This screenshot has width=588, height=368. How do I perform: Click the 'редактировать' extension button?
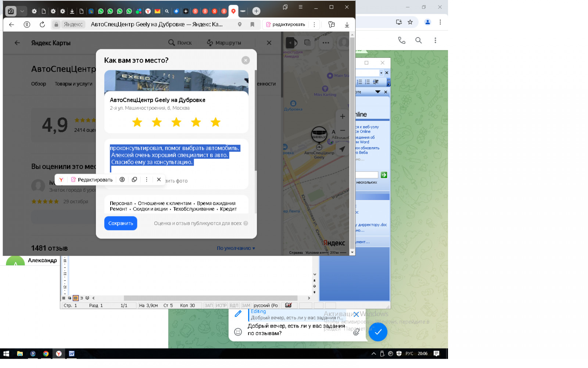pyautogui.click(x=286, y=25)
